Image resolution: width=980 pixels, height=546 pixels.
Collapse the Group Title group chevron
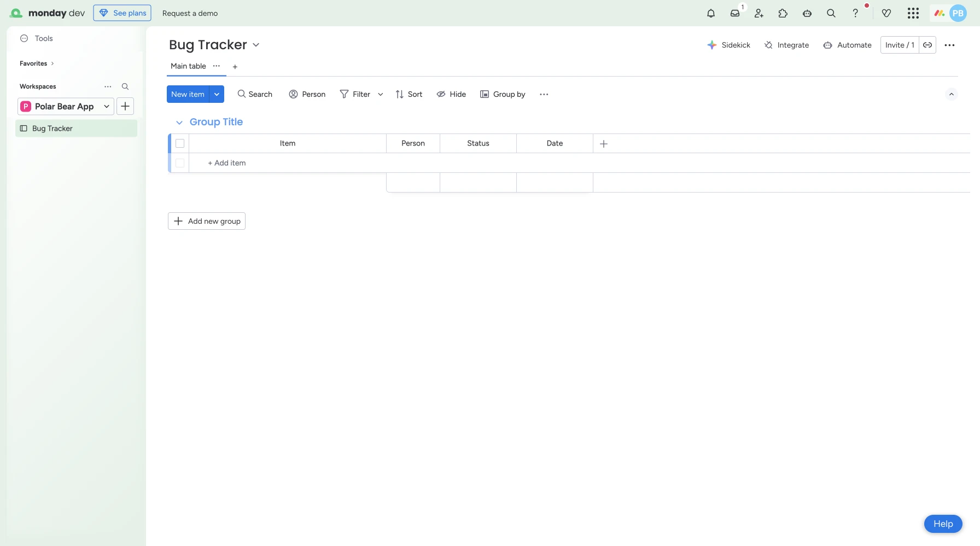pyautogui.click(x=179, y=123)
